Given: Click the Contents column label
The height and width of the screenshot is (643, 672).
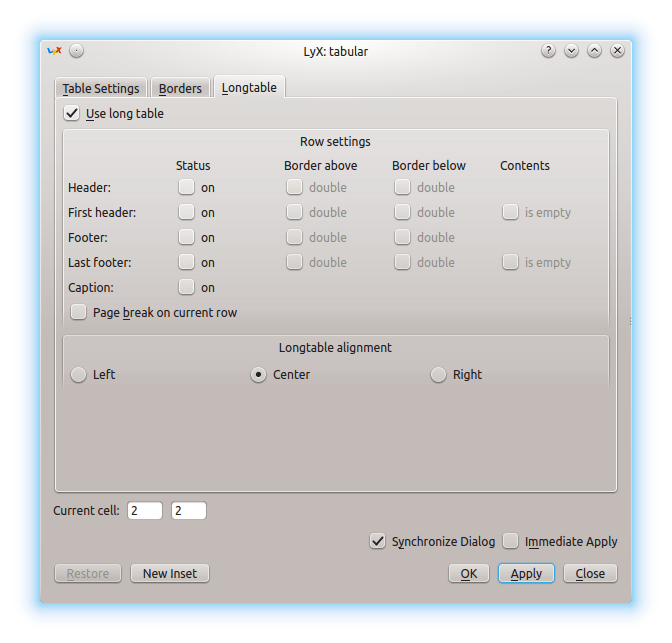Looking at the screenshot, I should pyautogui.click(x=525, y=165).
